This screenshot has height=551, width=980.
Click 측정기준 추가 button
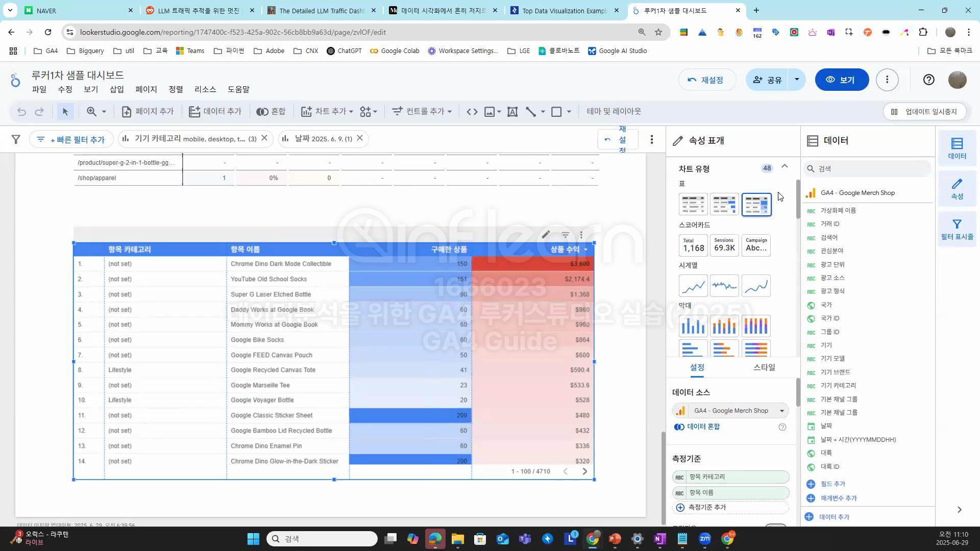click(x=730, y=507)
